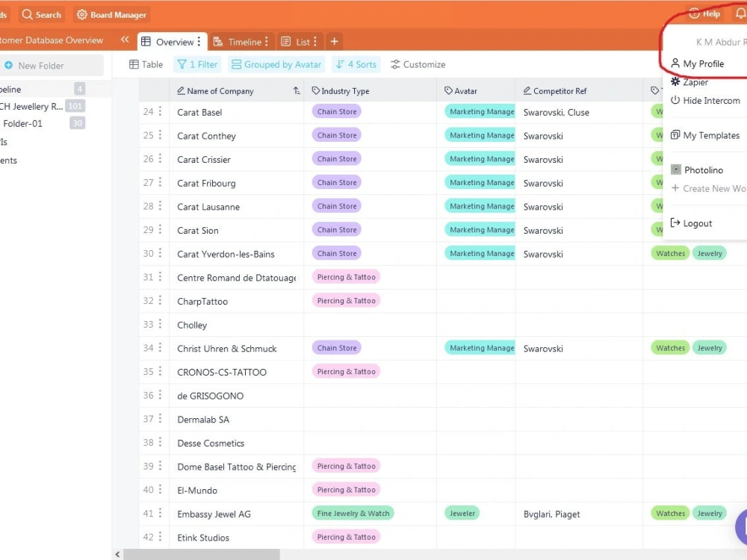747x560 pixels.
Task: Open row 27 options dots
Action: click(x=160, y=182)
